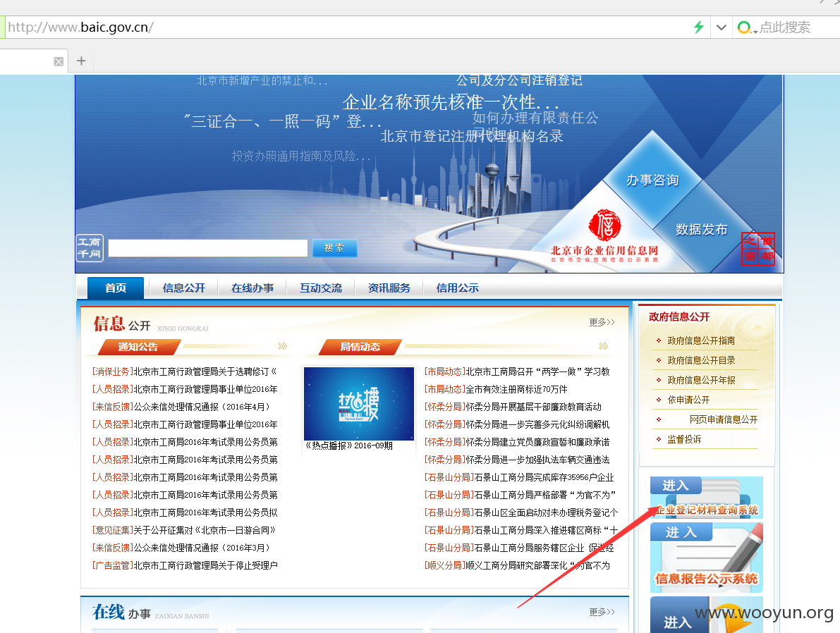Expand the address bar dropdown arrow
Screen dimensions: 840x633
(722, 27)
